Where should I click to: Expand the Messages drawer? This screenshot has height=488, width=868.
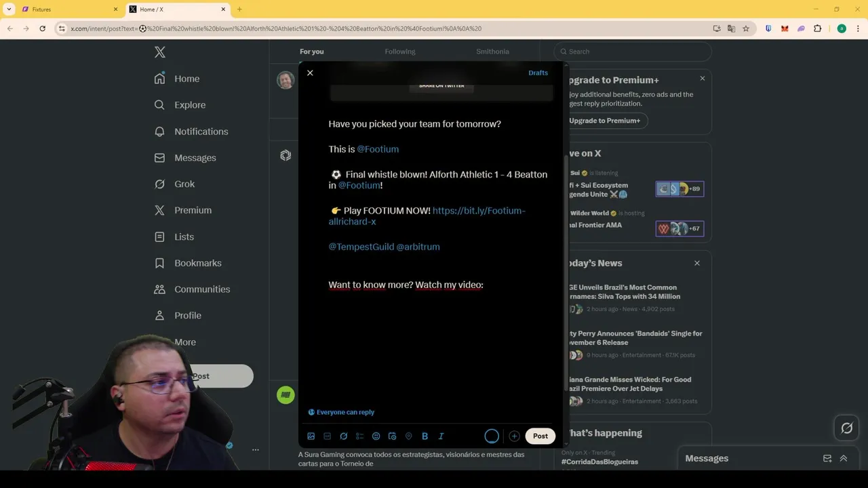tap(844, 458)
